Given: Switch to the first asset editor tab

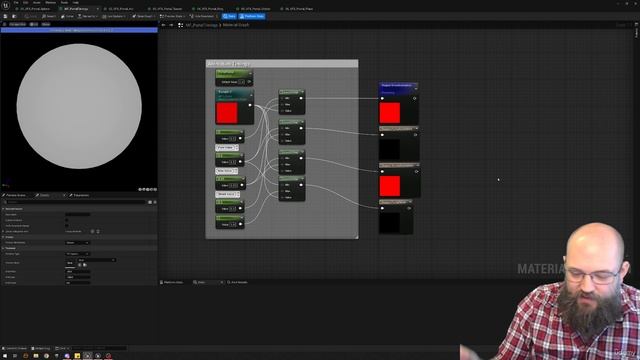Looking at the screenshot, I should pos(35,9).
